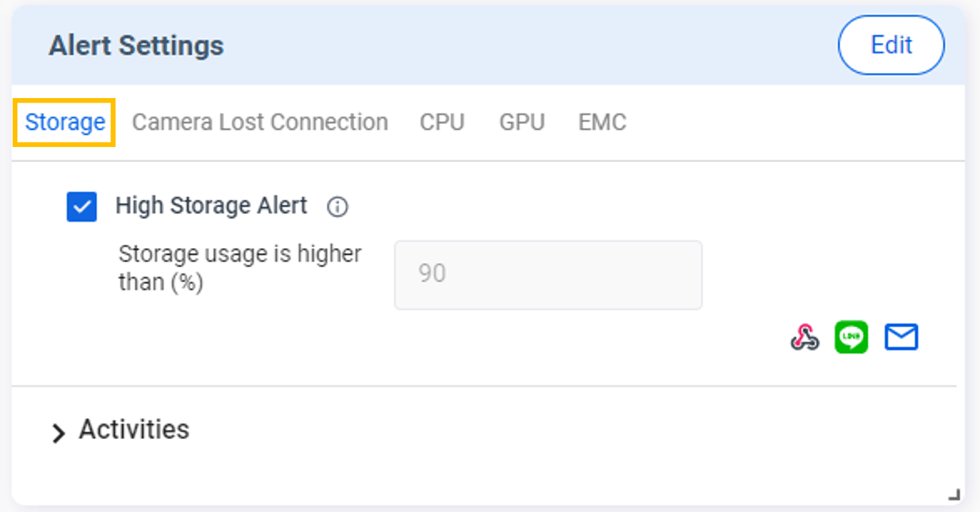Select the Storage tab
The height and width of the screenshot is (512, 980).
(65, 122)
